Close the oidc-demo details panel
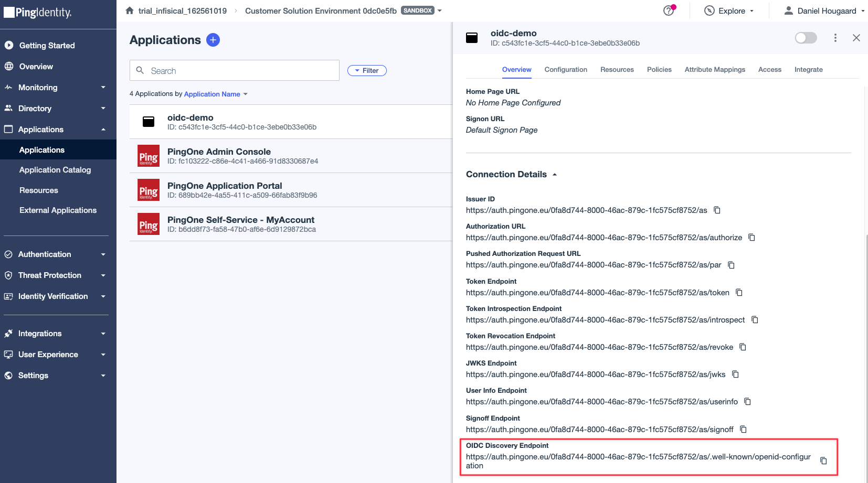Screen dimensions: 868x483 pos(856,38)
